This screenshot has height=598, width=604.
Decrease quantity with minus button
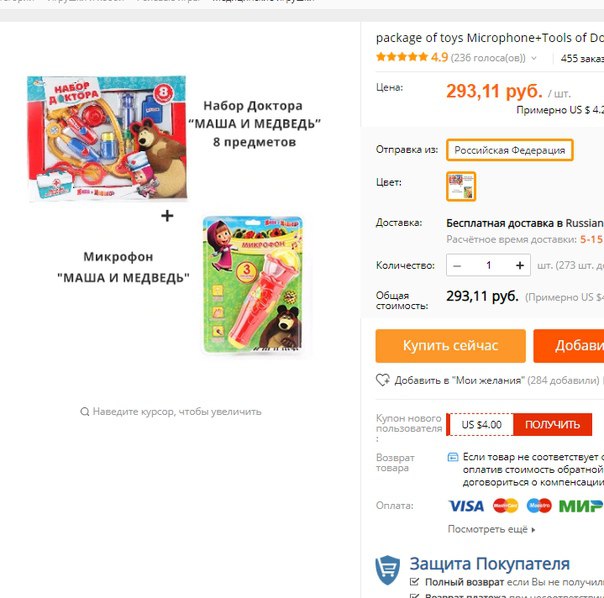pyautogui.click(x=457, y=265)
